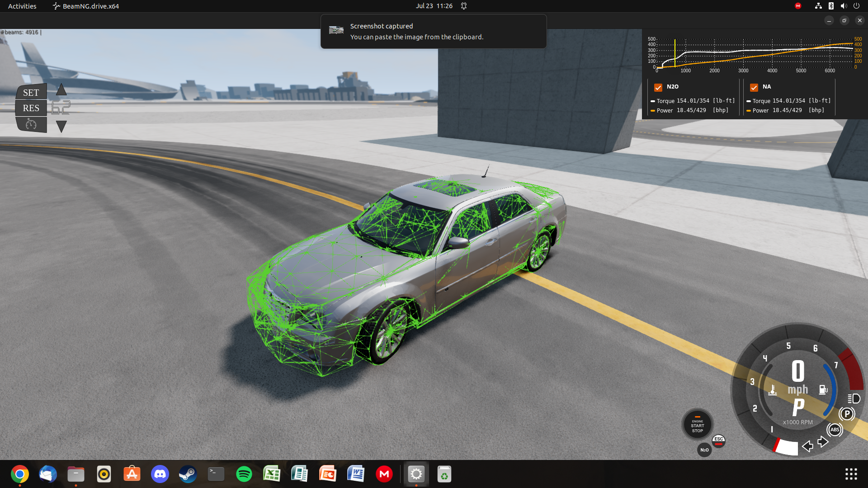Open Ubuntu Software from the dock
This screenshot has width=868, height=488.
click(132, 474)
